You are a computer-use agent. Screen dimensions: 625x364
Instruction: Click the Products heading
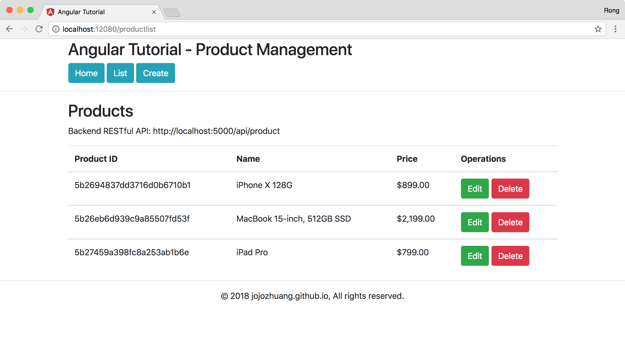101,111
